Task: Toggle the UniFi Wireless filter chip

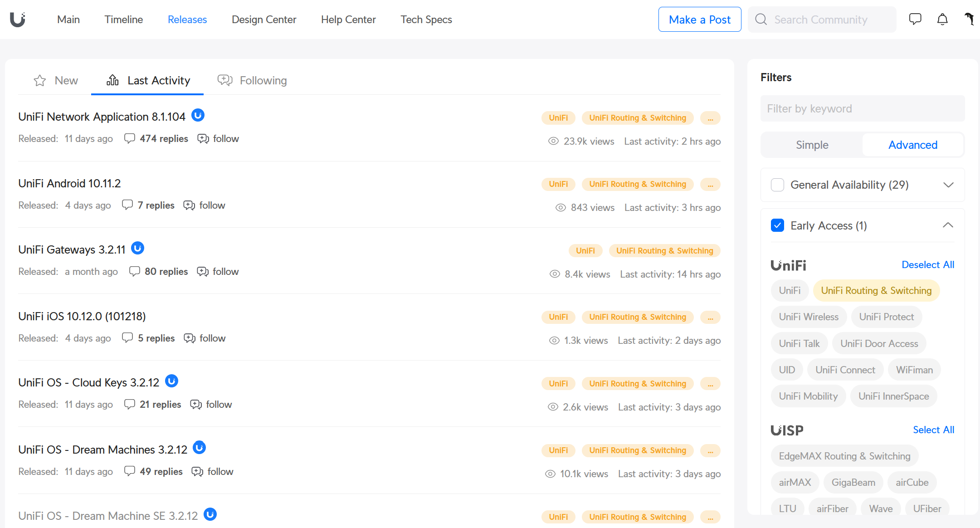Action: pos(809,317)
